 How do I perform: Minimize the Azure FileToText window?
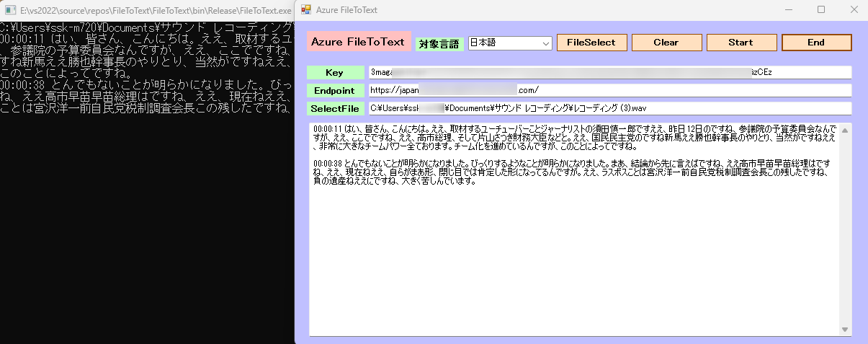[x=787, y=10]
